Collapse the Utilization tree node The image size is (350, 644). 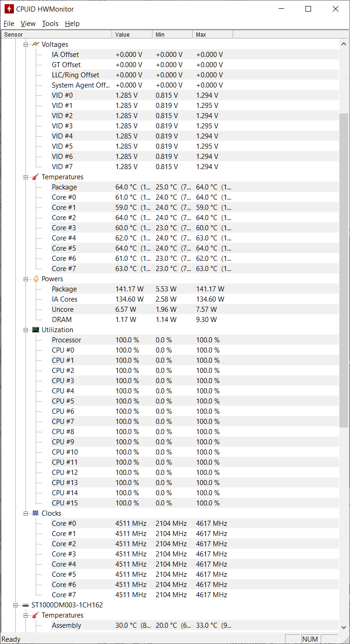[x=26, y=330]
